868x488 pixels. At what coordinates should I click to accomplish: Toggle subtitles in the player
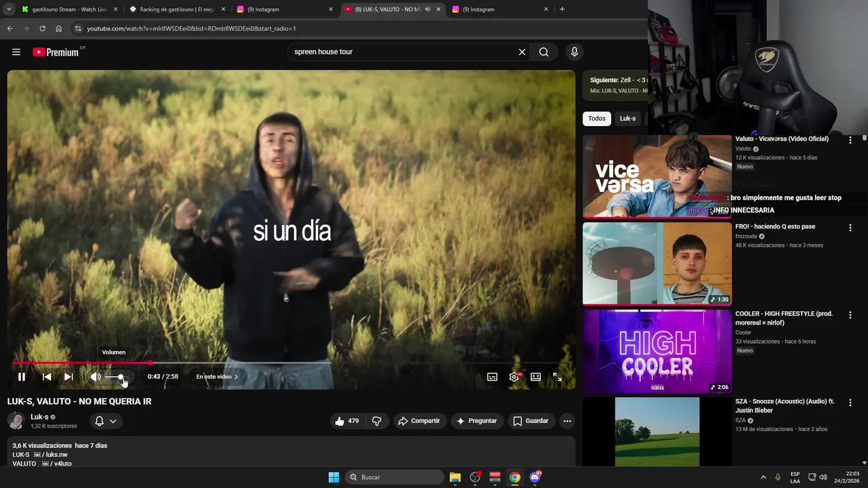492,377
